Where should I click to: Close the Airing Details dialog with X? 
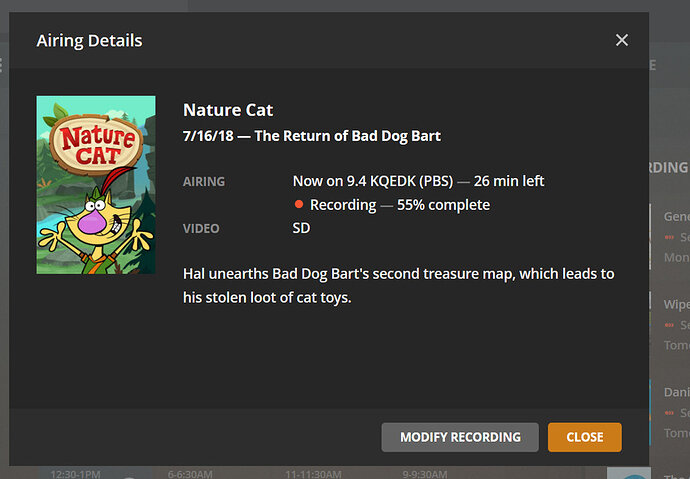click(x=622, y=40)
